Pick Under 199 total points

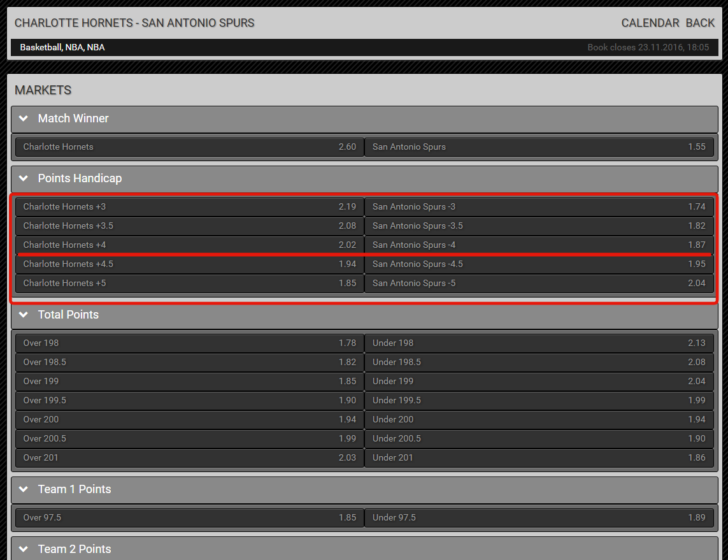539,381
